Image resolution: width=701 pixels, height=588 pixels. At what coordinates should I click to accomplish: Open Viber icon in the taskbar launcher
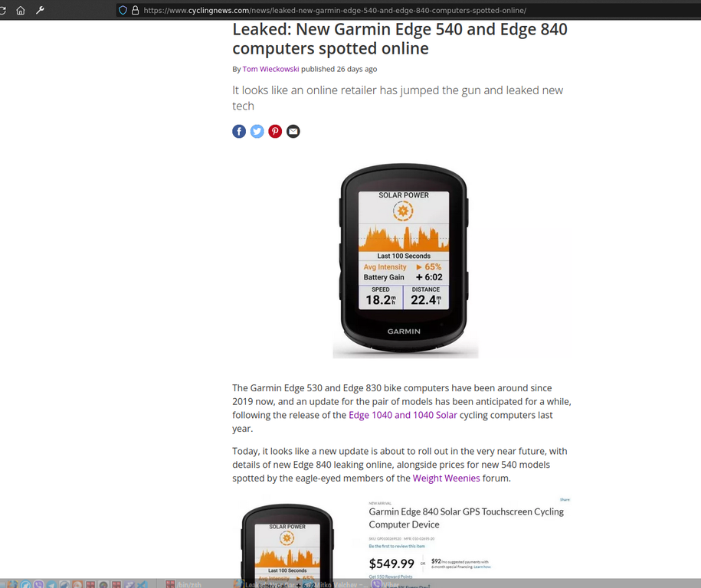[x=38, y=584]
